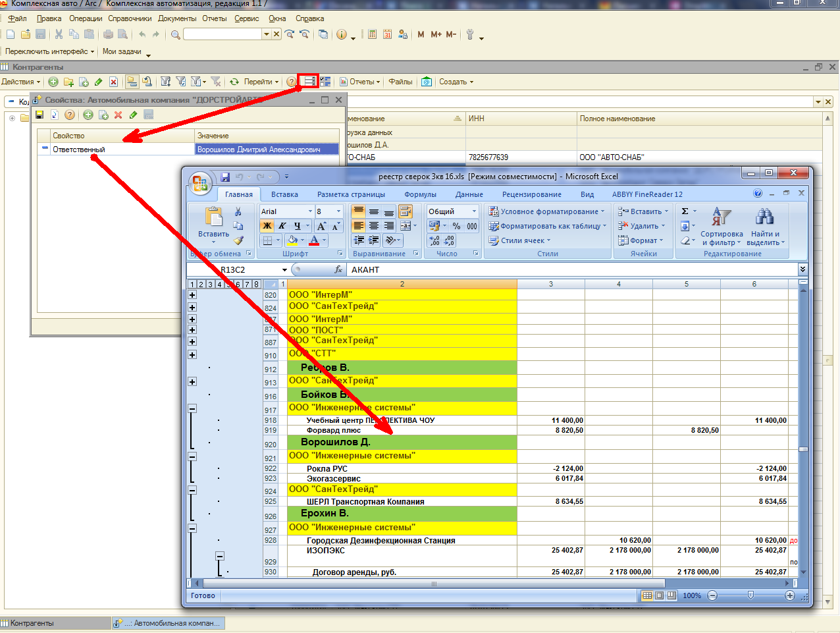Click Сортировка и фильтр button

click(x=722, y=227)
